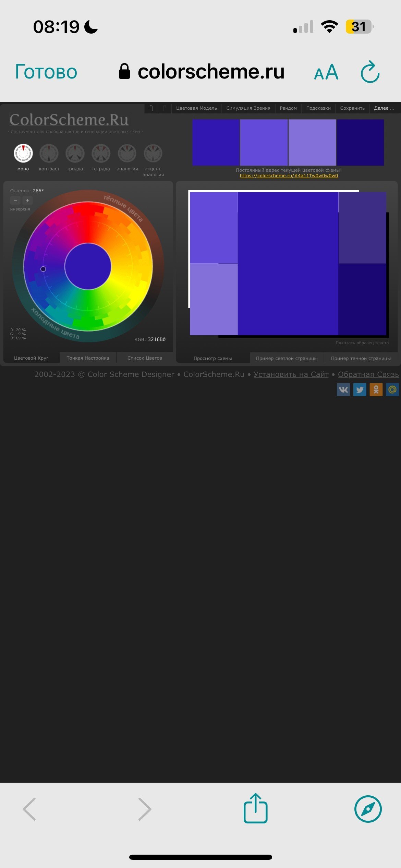Viewport: 401px width, 868px height.
Task: Click the Обратная Связь link
Action: [x=368, y=374]
